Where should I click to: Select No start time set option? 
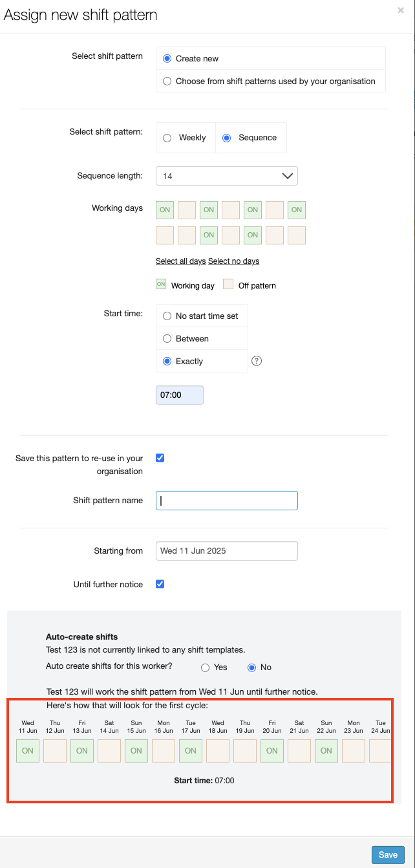point(167,316)
